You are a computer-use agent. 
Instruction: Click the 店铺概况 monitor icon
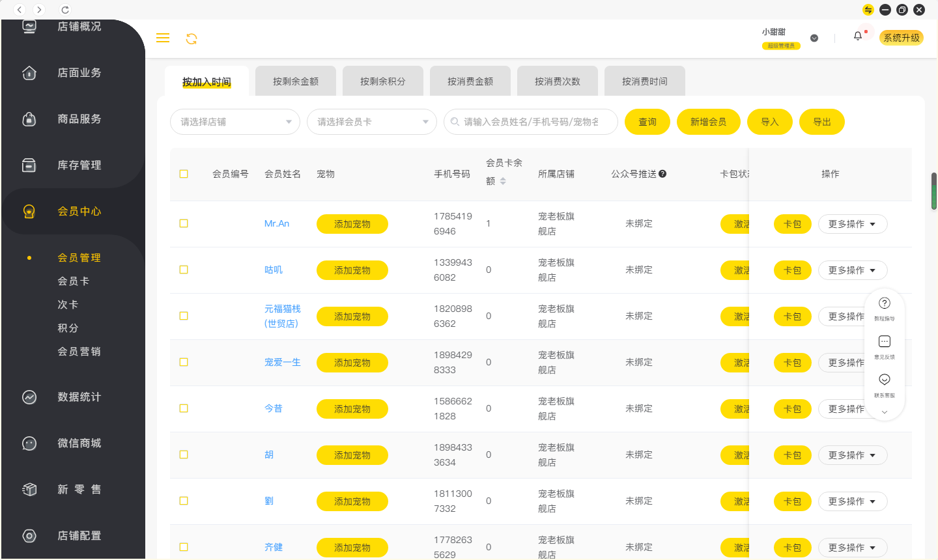pos(29,27)
